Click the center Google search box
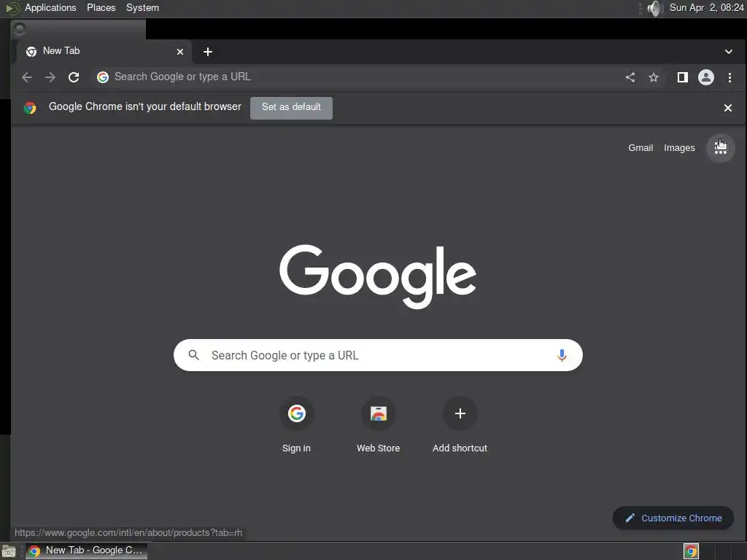Image resolution: width=747 pixels, height=560 pixels. (x=378, y=355)
